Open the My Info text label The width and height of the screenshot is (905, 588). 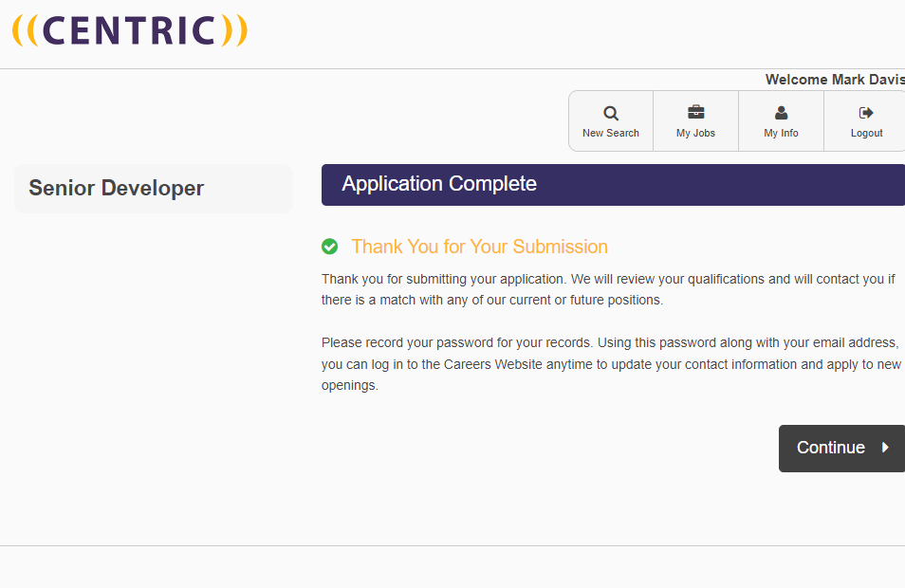tap(781, 134)
